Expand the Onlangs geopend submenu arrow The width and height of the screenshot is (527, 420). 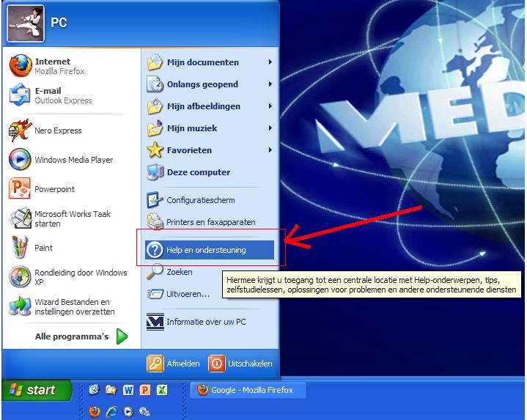click(270, 84)
